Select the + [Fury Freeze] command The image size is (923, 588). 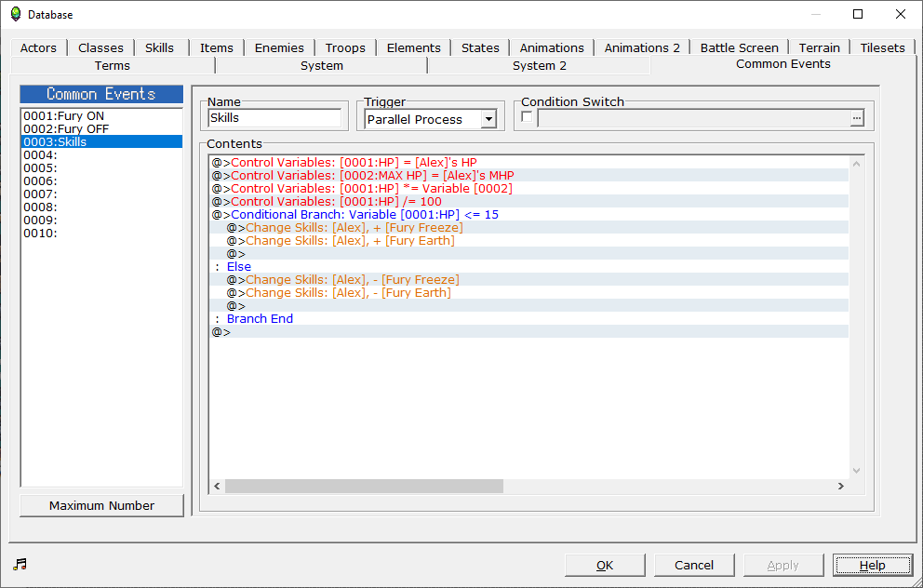click(529, 227)
